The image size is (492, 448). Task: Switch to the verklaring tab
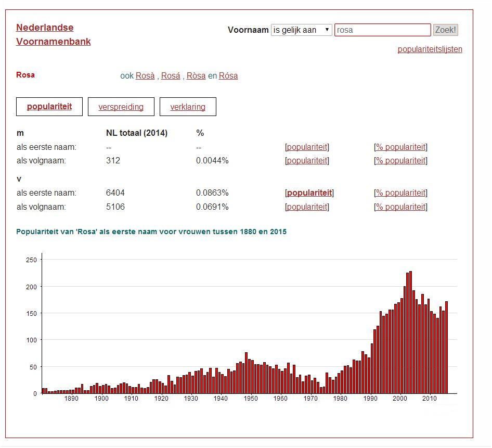point(188,107)
